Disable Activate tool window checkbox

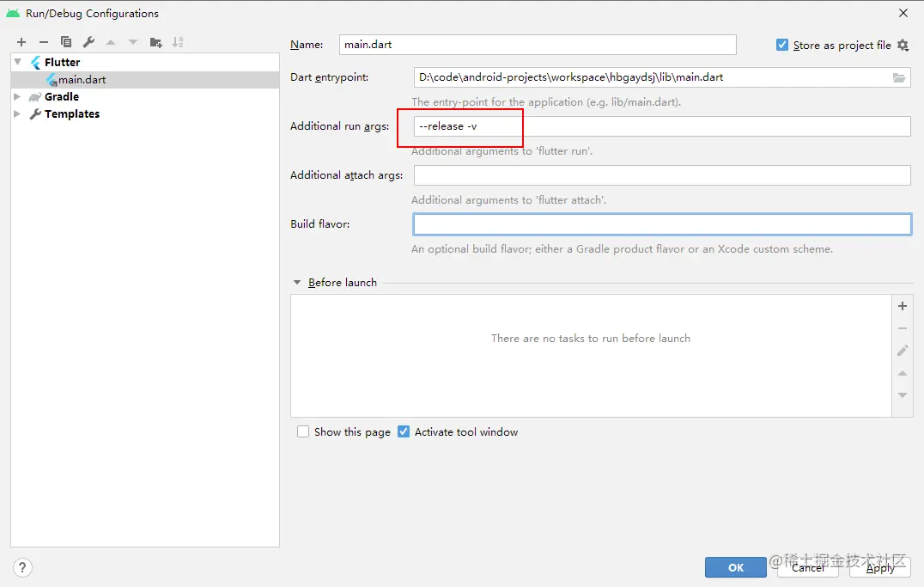(403, 431)
